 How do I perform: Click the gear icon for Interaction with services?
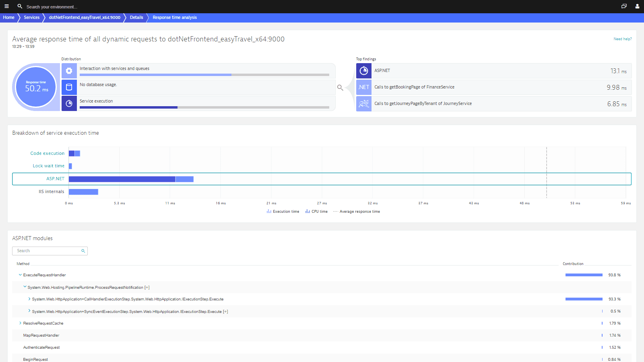tap(69, 71)
